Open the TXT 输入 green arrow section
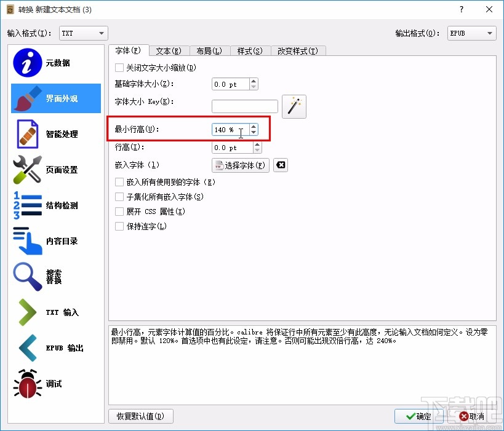The image size is (504, 431). coord(56,312)
